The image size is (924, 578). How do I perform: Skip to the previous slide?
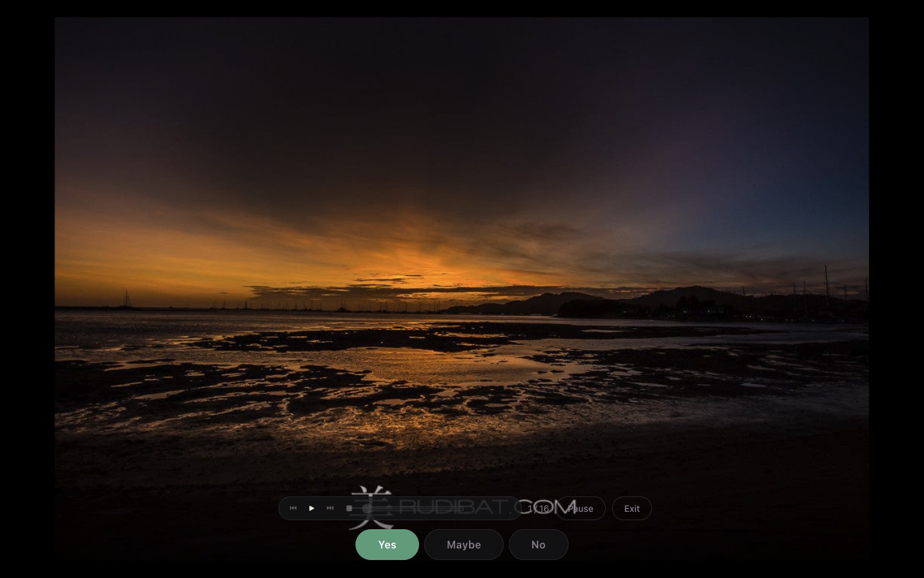point(293,508)
